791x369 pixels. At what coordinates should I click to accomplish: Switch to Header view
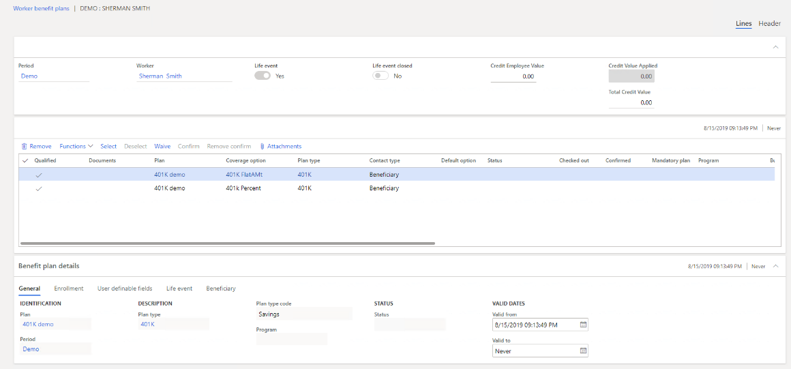pos(770,24)
